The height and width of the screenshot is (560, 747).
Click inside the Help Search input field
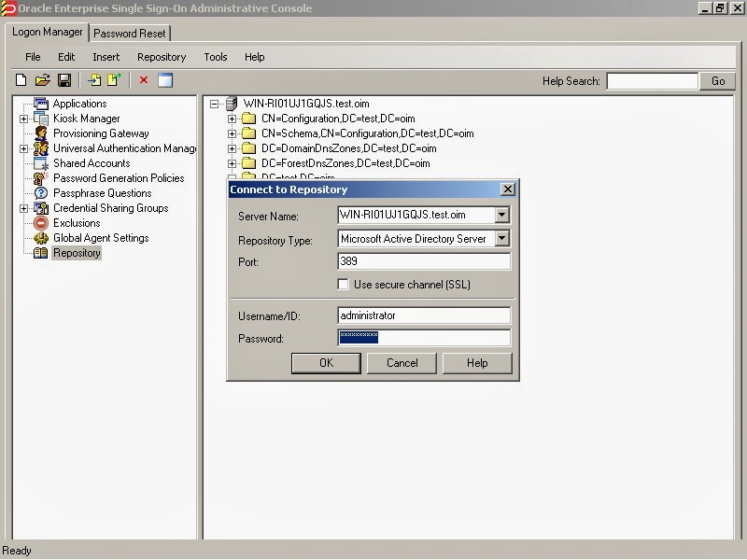click(651, 80)
